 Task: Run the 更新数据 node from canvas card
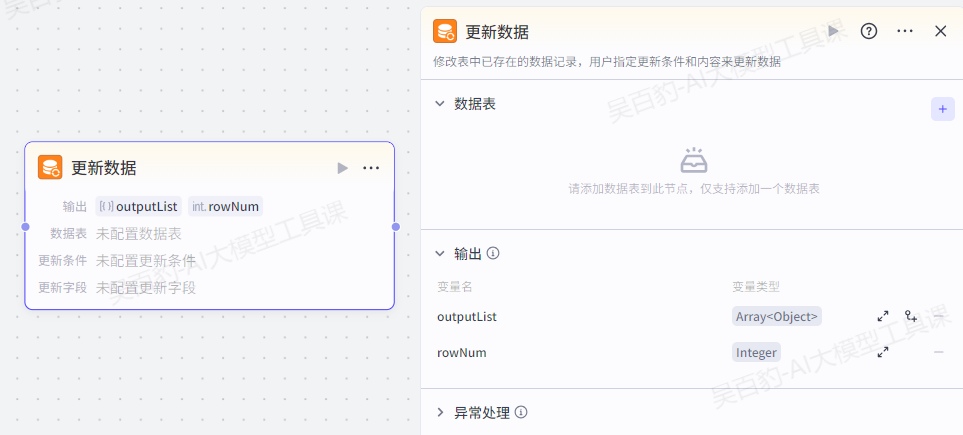[343, 168]
